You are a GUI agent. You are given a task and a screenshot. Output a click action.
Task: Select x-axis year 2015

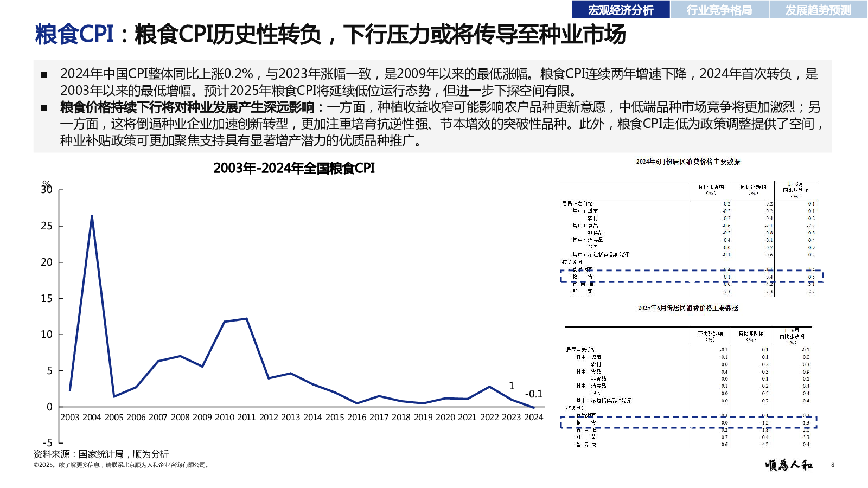click(335, 418)
